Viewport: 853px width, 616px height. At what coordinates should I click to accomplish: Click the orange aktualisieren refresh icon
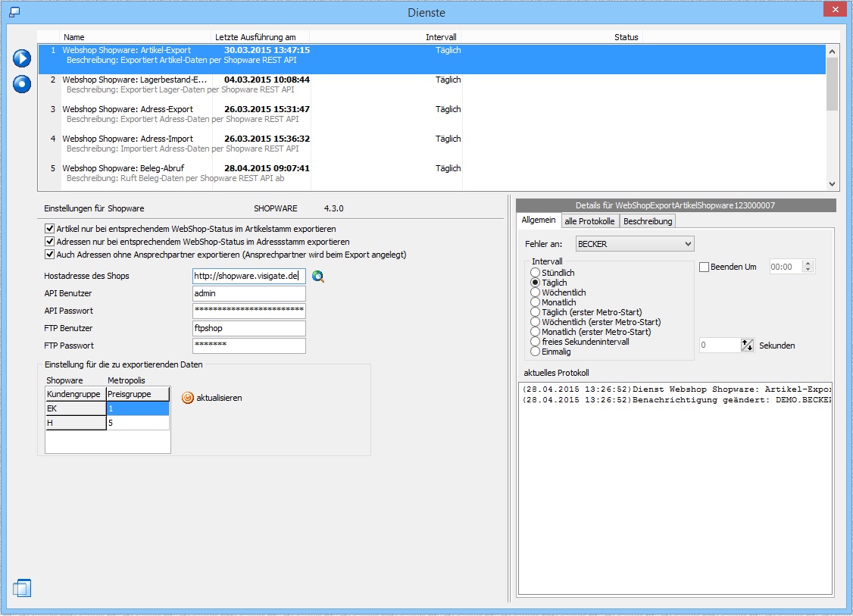coord(188,398)
